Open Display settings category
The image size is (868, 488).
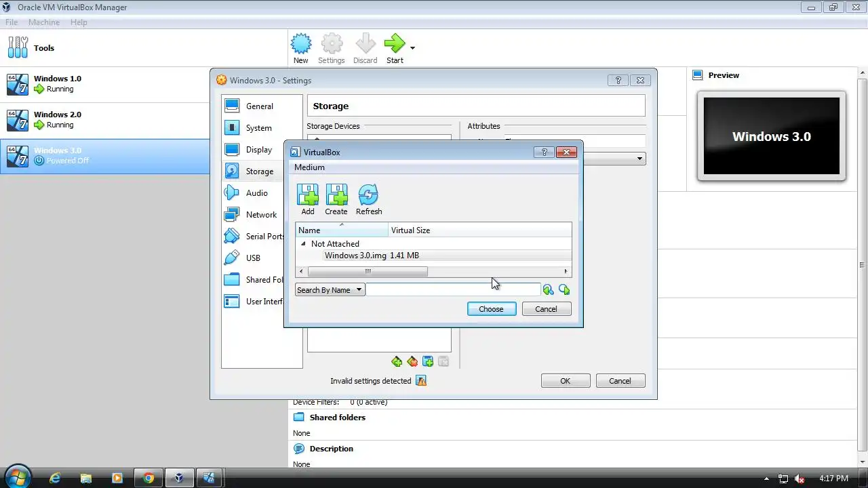(x=262, y=149)
